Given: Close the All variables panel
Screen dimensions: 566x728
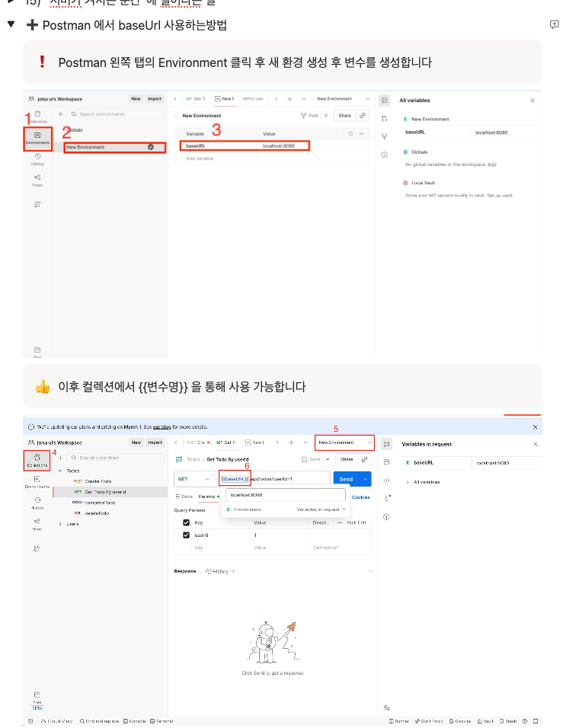Looking at the screenshot, I should click(x=532, y=101).
